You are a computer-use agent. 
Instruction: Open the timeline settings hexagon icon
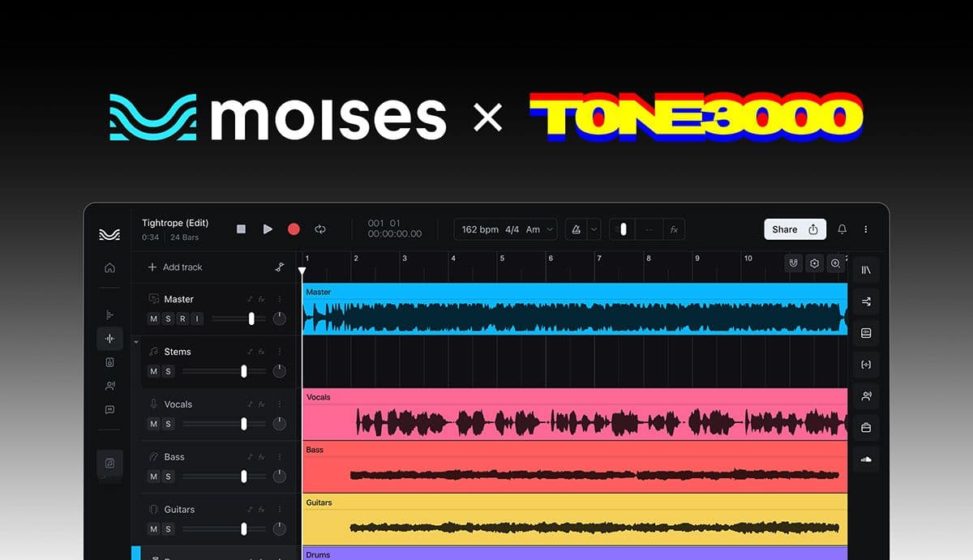pos(814,263)
